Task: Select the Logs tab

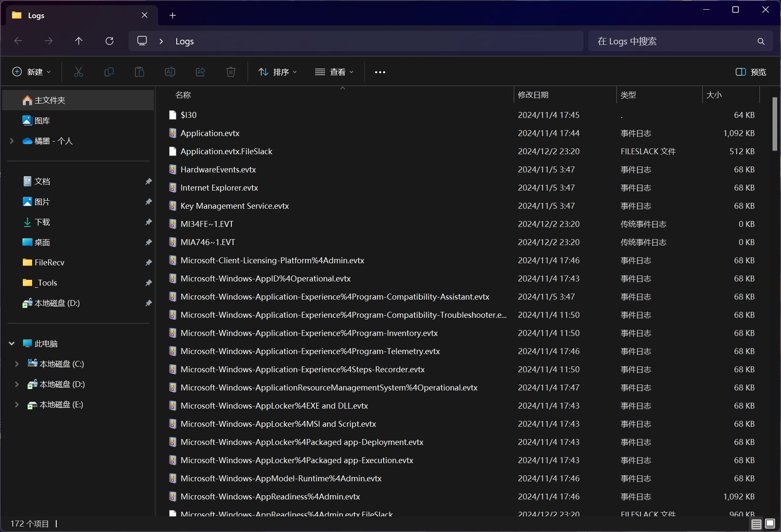Action: (x=82, y=16)
